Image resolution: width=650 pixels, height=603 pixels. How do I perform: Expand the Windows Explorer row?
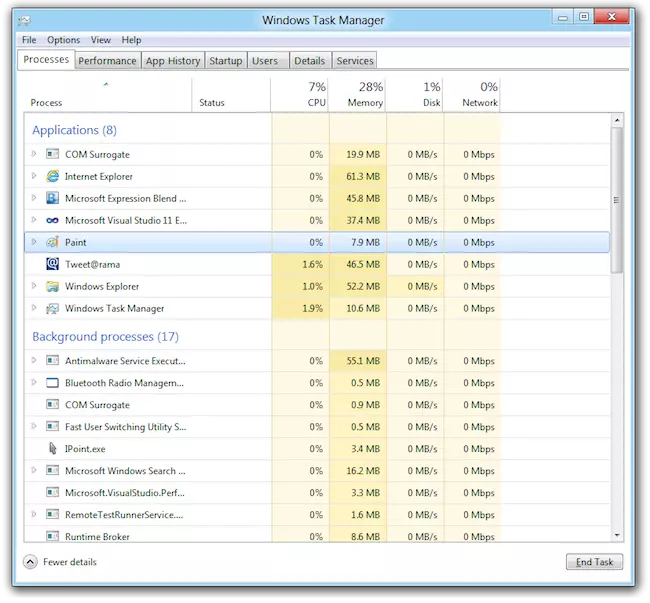34,286
